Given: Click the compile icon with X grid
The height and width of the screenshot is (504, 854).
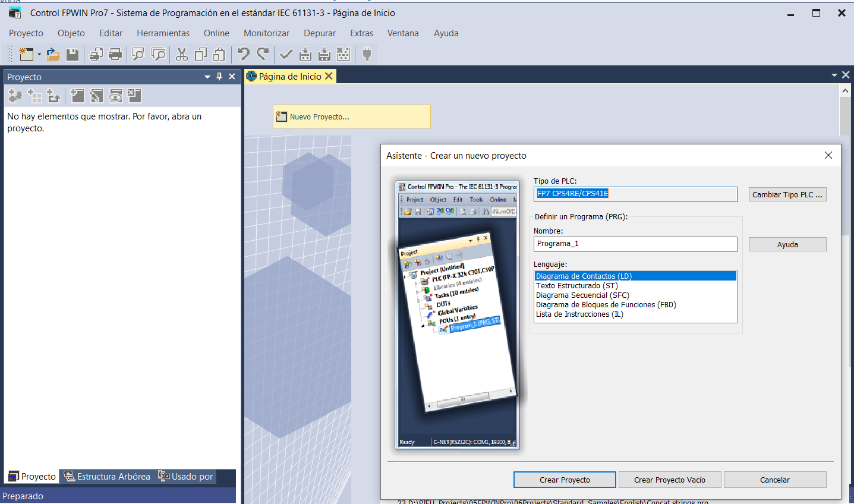Looking at the screenshot, I should (x=344, y=55).
